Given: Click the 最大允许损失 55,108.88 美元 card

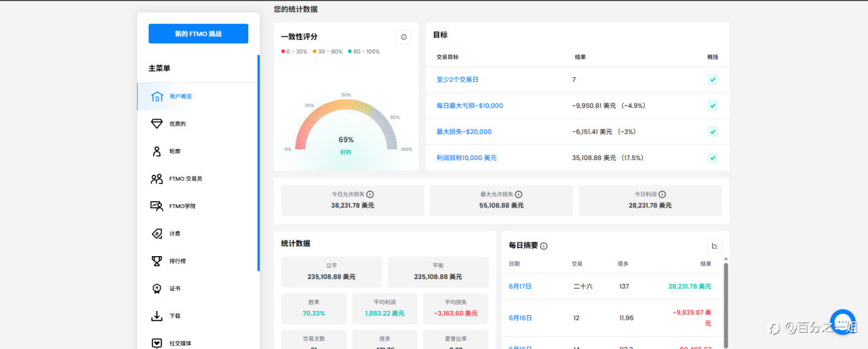Looking at the screenshot, I should (501, 201).
